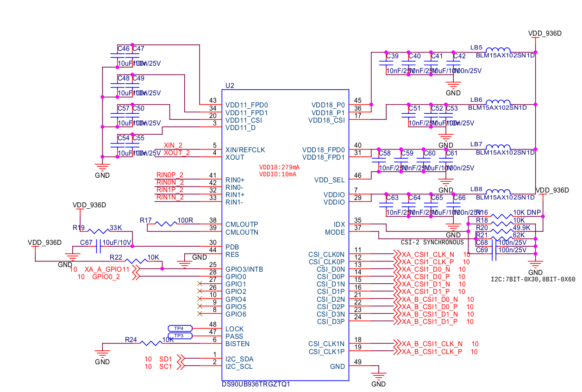Click the no-connect marker on GPIO1
582x392 pixels.
click(200, 283)
